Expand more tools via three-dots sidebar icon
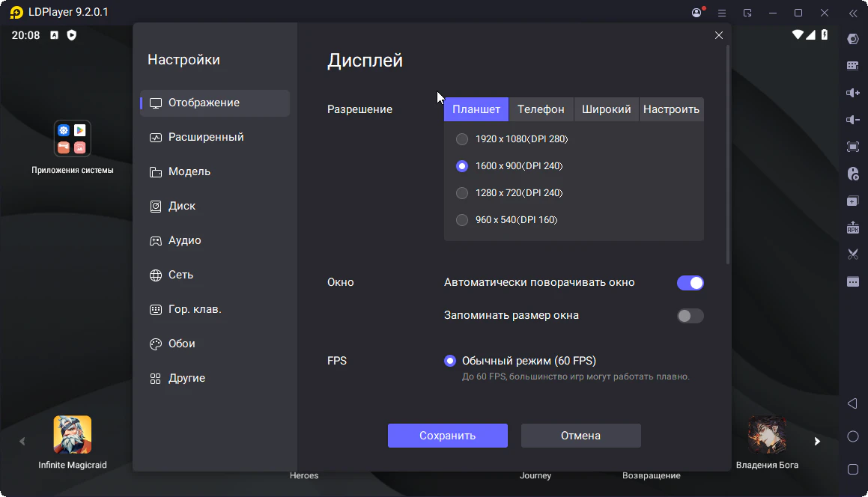Screen dimensions: 868x497 tap(852, 281)
